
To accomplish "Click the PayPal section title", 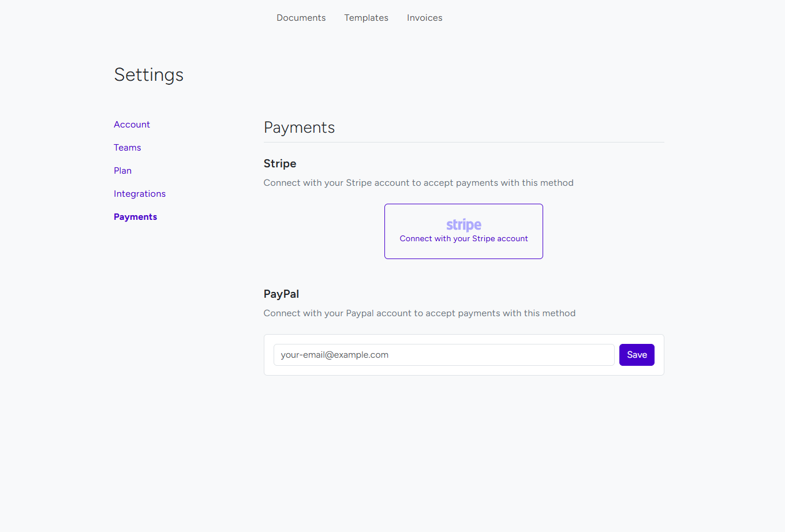I will [x=281, y=294].
